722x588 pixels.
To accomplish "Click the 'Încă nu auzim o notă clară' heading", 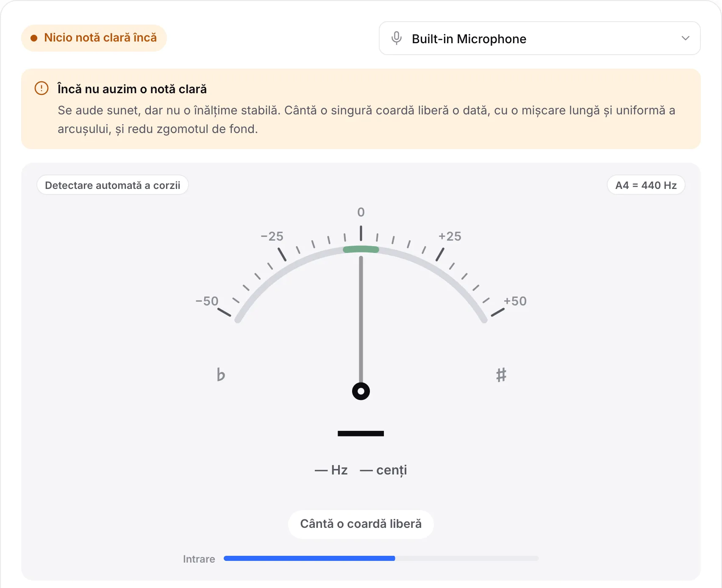I will click(x=132, y=89).
